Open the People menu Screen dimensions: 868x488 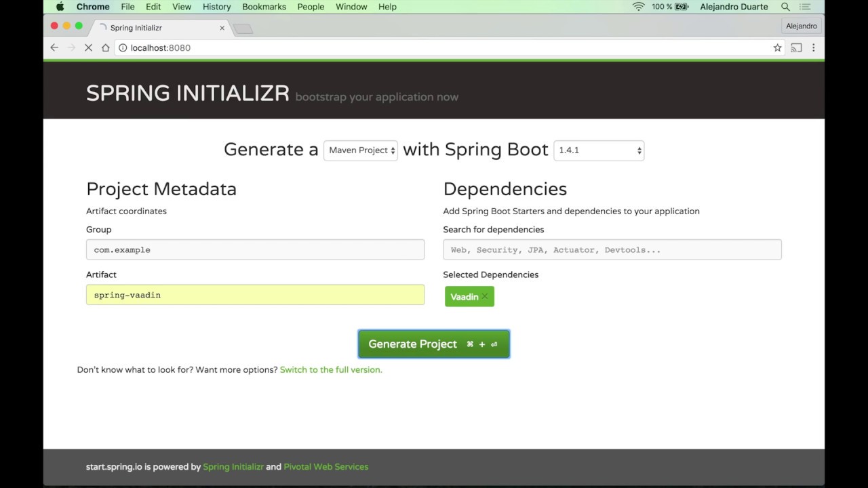pyautogui.click(x=311, y=7)
